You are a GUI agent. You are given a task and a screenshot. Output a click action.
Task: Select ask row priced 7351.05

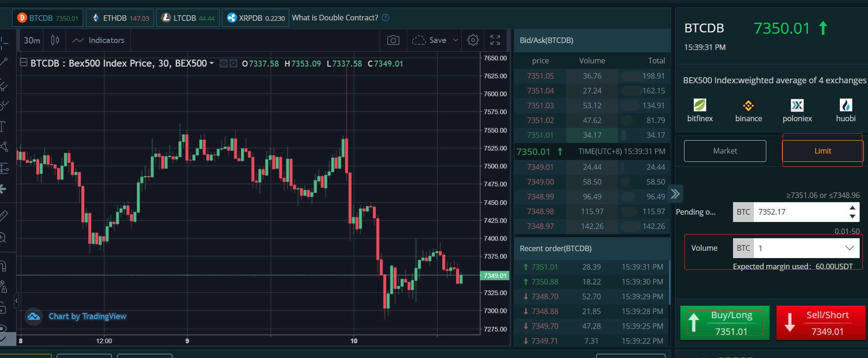point(592,76)
